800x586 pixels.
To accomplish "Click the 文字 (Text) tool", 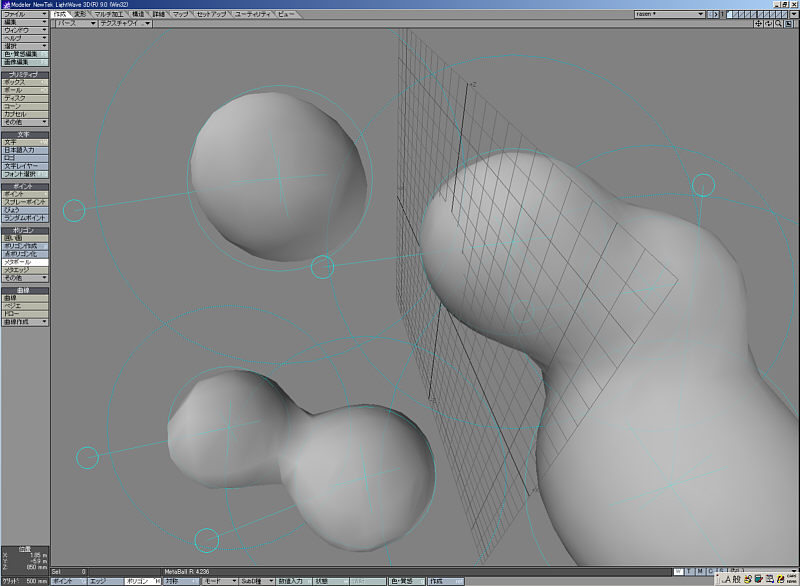I will click(x=24, y=142).
